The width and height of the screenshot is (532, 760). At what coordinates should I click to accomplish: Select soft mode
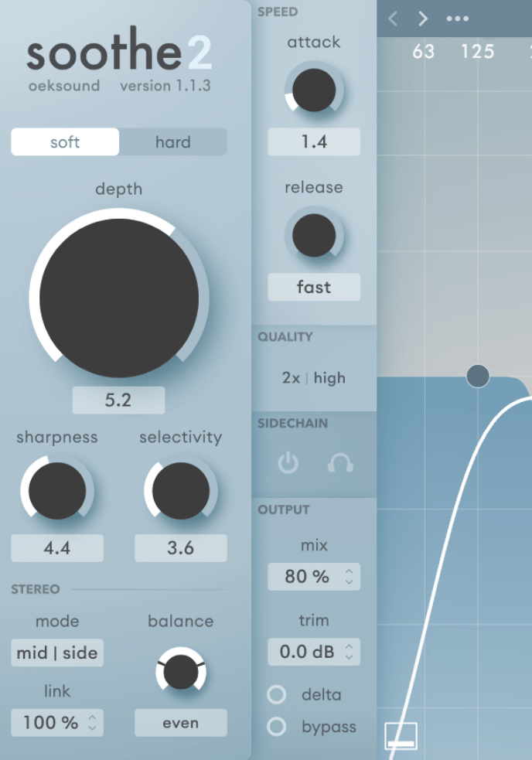pyautogui.click(x=65, y=142)
